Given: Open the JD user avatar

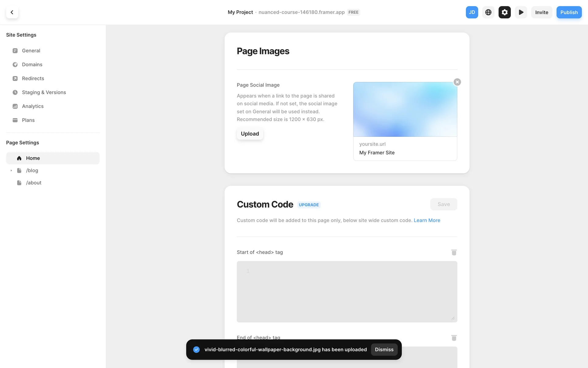Looking at the screenshot, I should click(472, 12).
